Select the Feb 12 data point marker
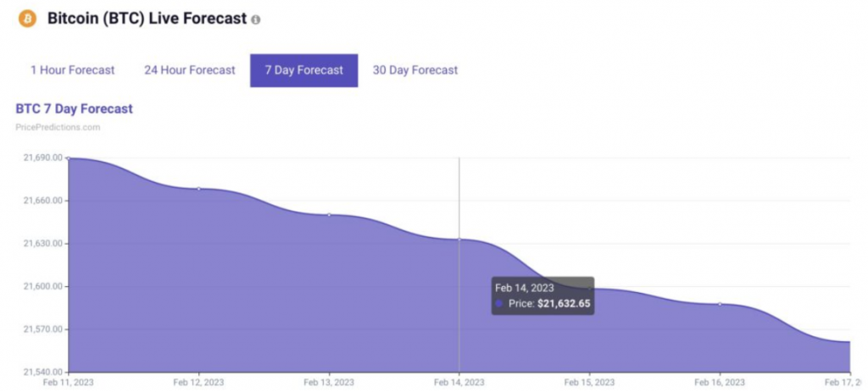868x392 pixels. tap(199, 189)
